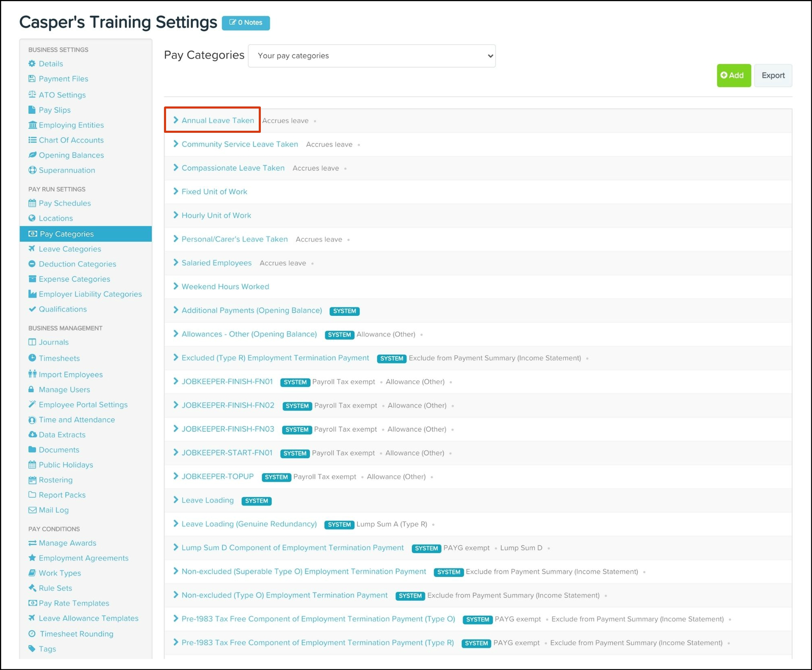
Task: Click the envelope icon next to Mail Log
Action: pyautogui.click(x=32, y=510)
